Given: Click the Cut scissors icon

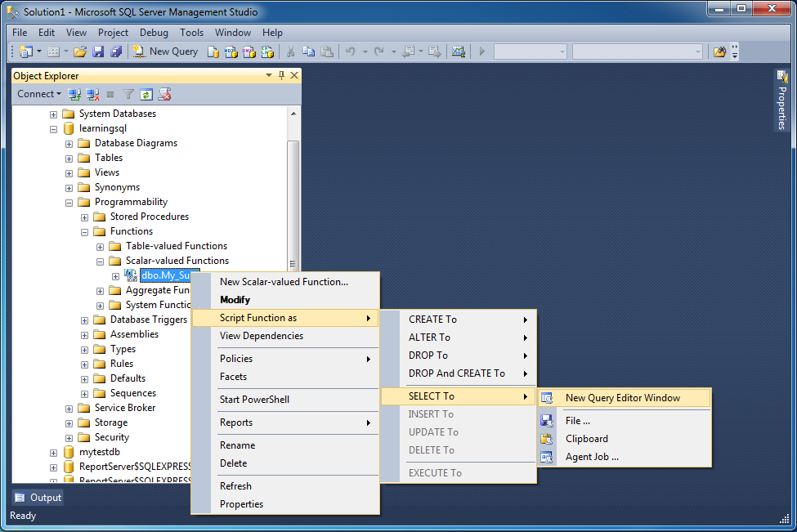Looking at the screenshot, I should [x=291, y=51].
